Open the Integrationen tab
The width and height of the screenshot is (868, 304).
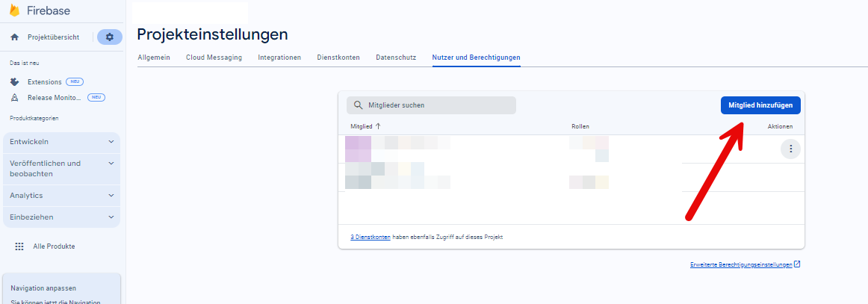click(279, 58)
